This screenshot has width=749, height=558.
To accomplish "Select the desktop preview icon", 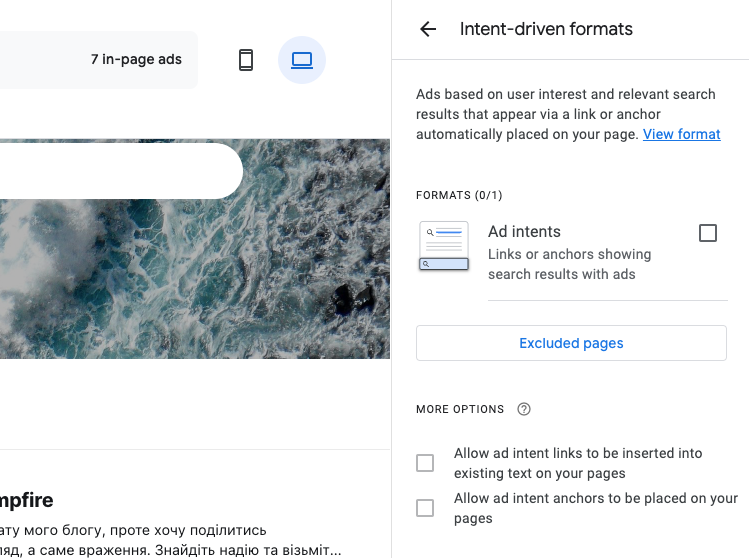I will tap(302, 60).
